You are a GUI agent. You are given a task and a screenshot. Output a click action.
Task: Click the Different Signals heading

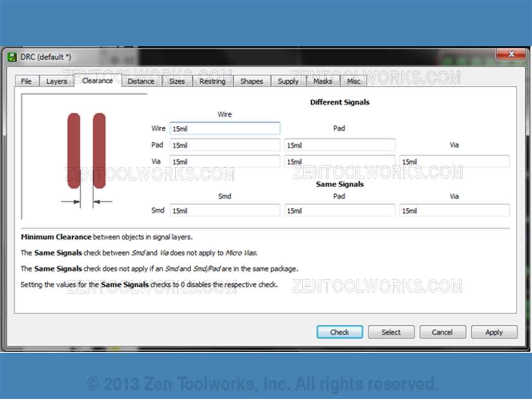click(340, 102)
